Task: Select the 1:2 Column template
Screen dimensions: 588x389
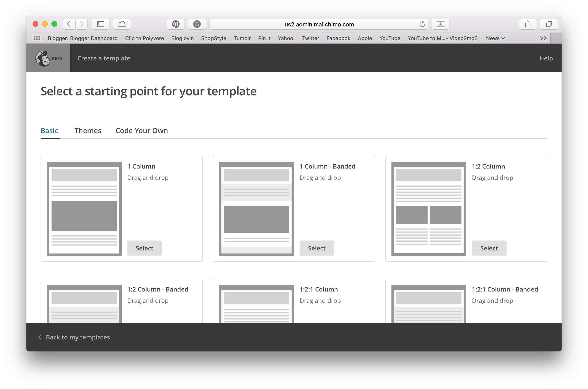Action: click(x=489, y=248)
